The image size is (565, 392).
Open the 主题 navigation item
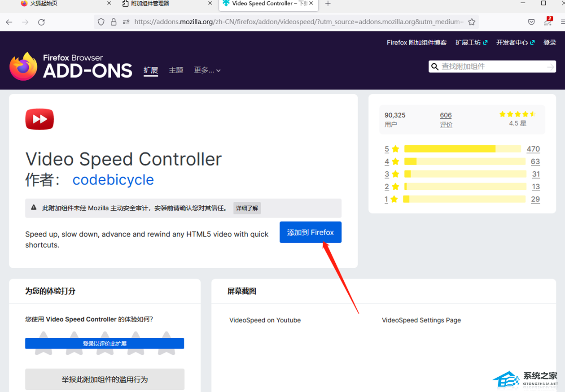click(x=176, y=70)
